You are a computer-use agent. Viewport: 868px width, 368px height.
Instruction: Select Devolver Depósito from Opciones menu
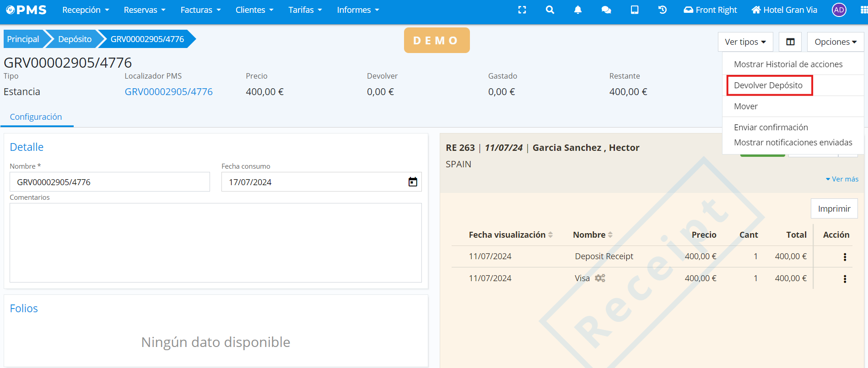(x=768, y=85)
